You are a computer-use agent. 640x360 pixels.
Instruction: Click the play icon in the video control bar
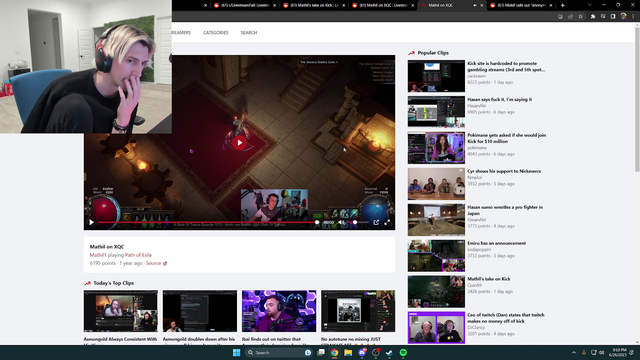91,222
